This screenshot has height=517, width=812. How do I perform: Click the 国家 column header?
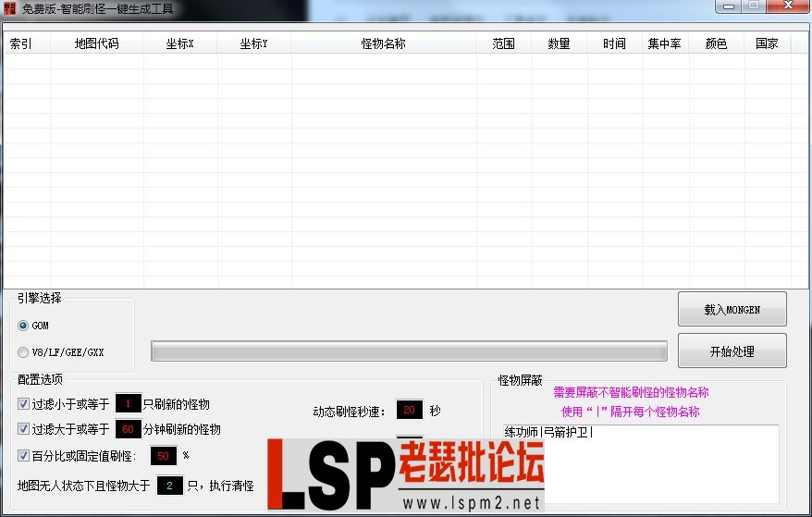point(768,43)
